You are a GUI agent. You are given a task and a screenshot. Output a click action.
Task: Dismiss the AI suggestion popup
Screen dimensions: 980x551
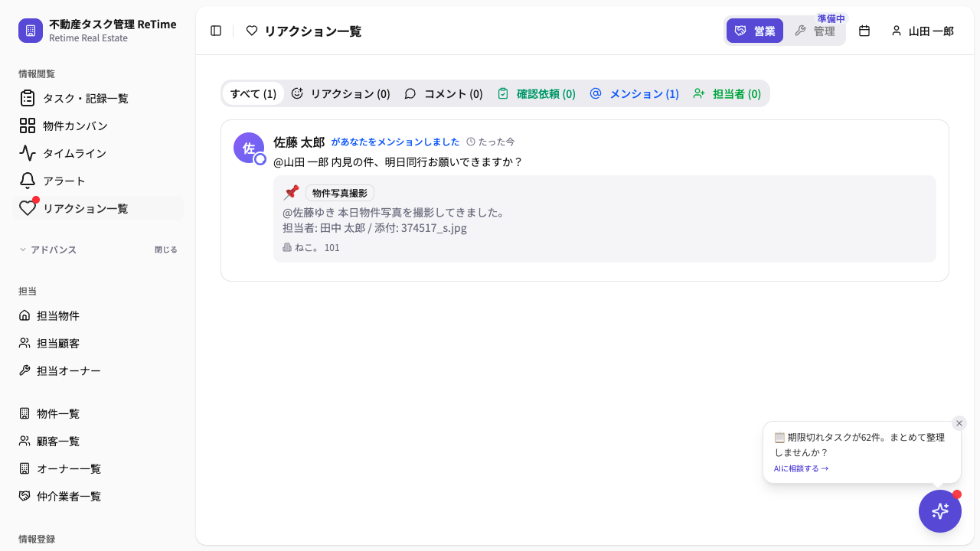(959, 423)
